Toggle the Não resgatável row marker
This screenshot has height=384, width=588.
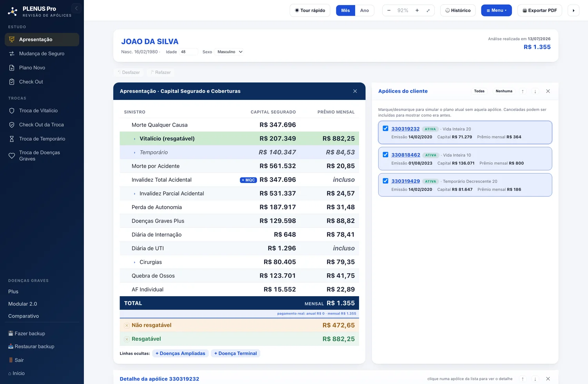click(127, 326)
